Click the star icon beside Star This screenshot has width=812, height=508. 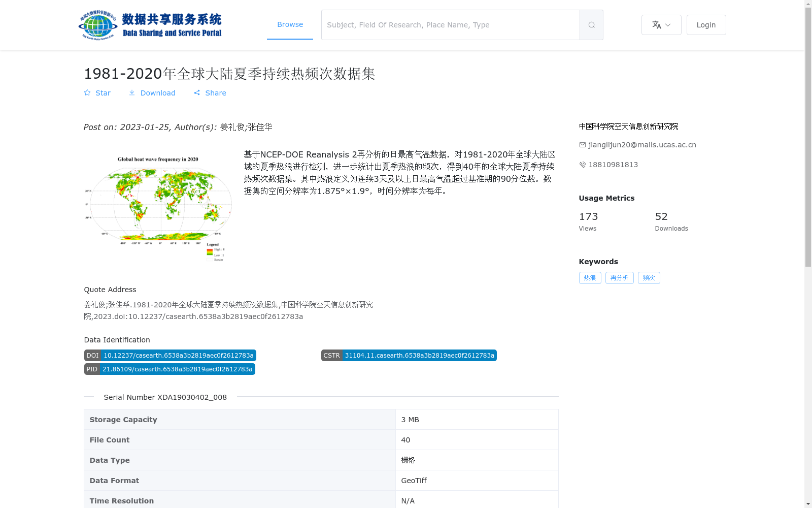click(87, 93)
